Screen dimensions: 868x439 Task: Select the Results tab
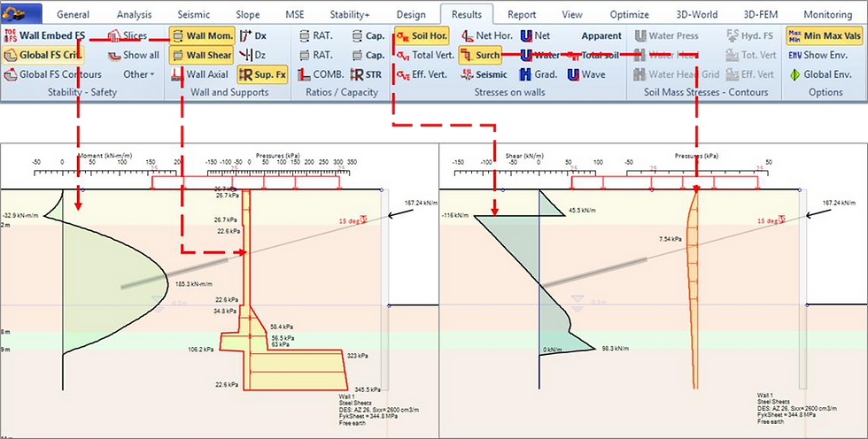[x=467, y=14]
